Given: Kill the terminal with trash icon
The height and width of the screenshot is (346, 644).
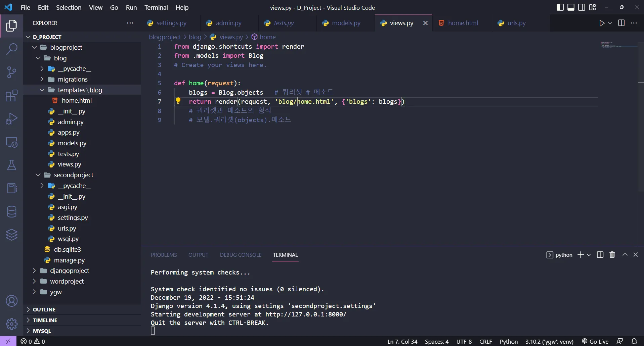Looking at the screenshot, I should tap(612, 255).
